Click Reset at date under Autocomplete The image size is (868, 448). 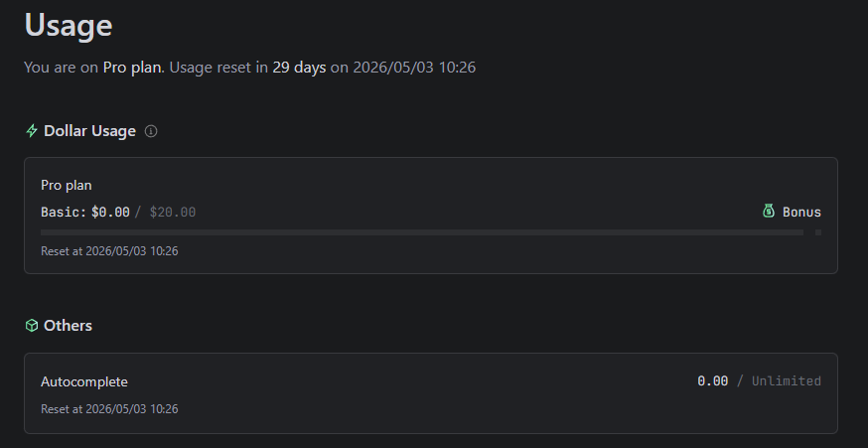109,409
